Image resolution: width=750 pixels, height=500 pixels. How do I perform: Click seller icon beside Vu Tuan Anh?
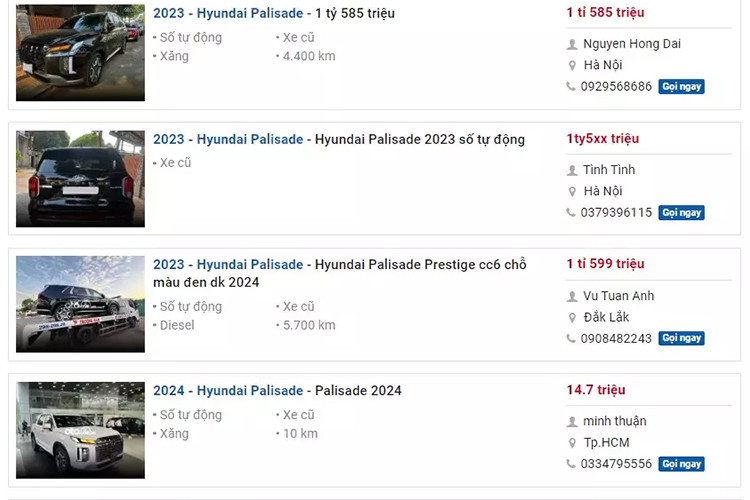[x=572, y=296]
